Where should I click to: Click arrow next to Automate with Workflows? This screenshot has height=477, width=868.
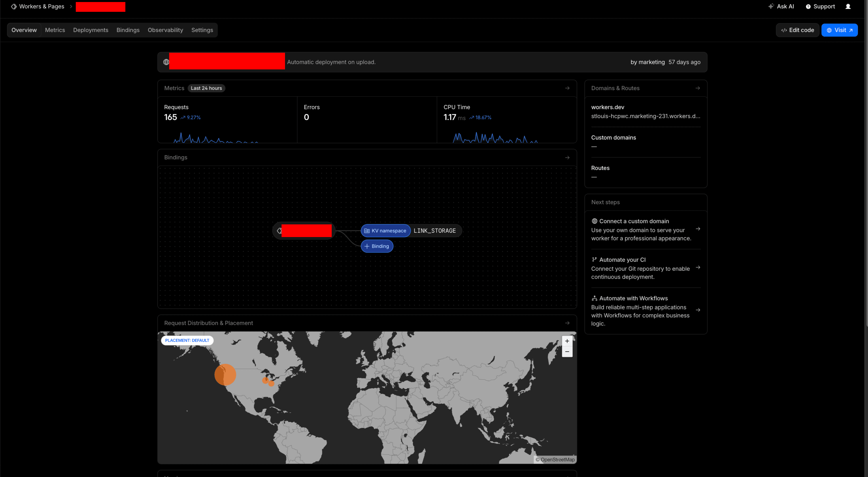698,310
